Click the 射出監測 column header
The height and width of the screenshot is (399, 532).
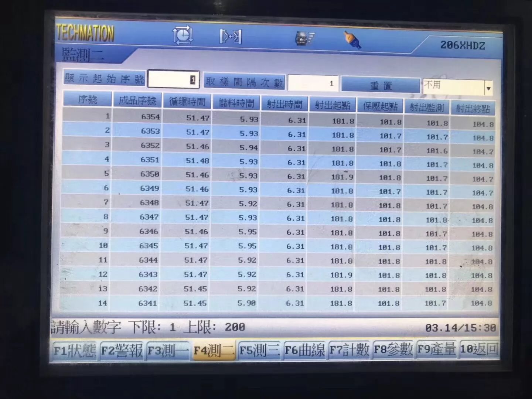click(427, 108)
